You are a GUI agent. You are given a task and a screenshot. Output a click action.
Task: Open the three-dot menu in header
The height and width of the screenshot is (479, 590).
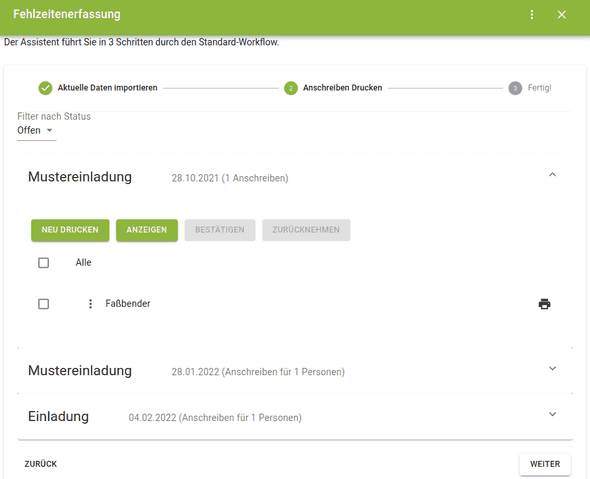[532, 15]
